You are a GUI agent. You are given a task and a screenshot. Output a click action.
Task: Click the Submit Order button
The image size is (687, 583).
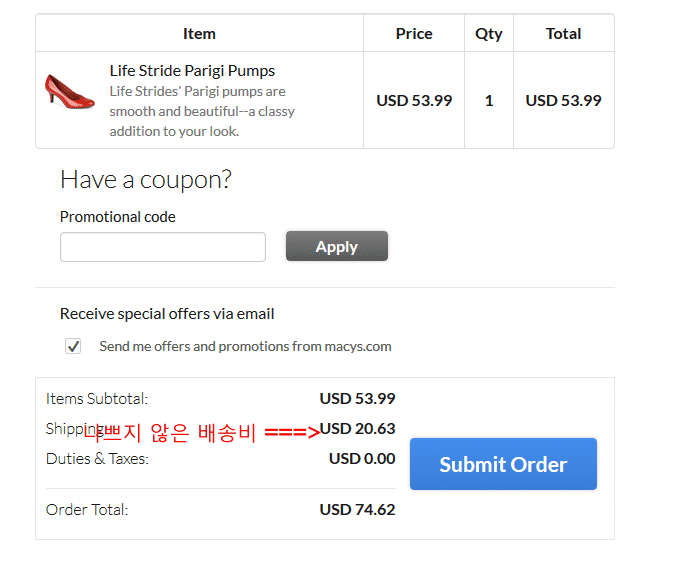pos(503,464)
